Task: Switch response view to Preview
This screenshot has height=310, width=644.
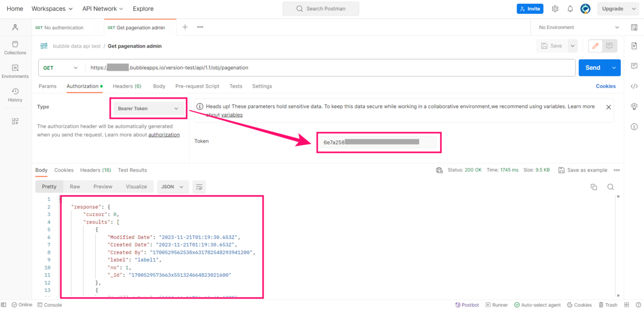Action: coord(103,187)
